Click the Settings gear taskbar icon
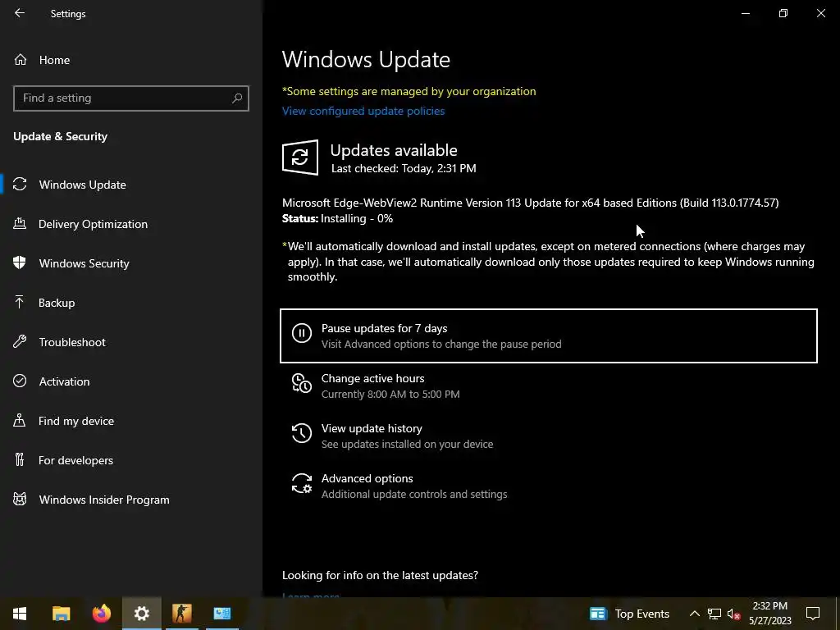840x630 pixels. tap(141, 614)
